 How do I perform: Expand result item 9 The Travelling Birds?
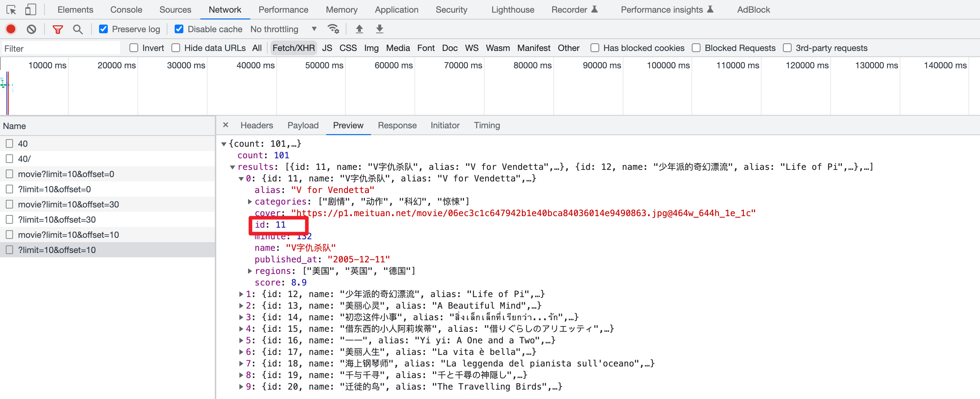click(x=241, y=386)
